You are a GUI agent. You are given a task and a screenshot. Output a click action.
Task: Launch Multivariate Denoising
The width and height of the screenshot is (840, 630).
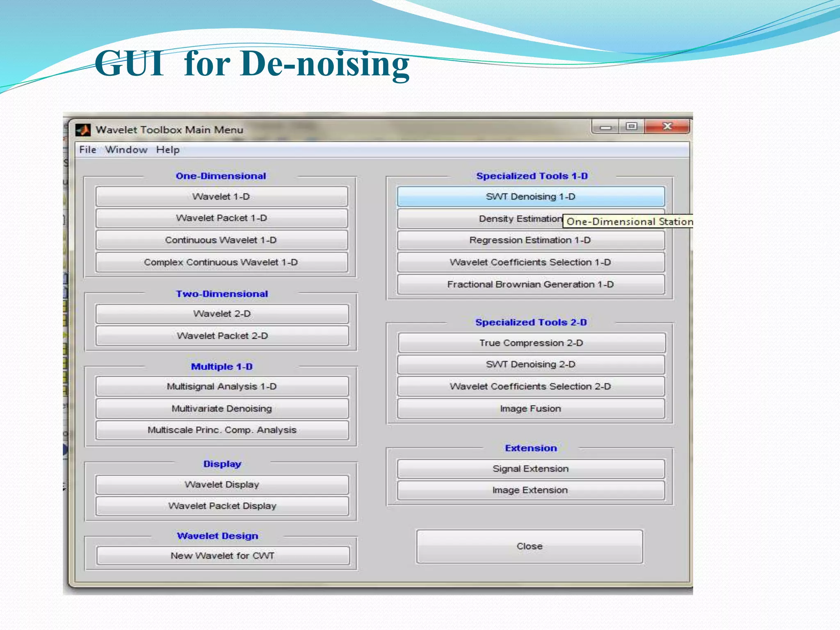click(x=222, y=409)
